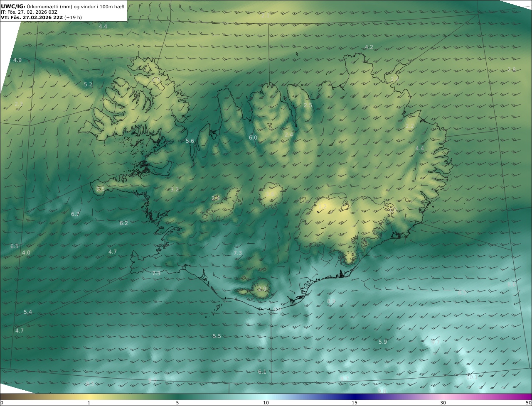This screenshot has width=532, height=406.
Task: Select the 10.1 map value
Action: (472, 377)
